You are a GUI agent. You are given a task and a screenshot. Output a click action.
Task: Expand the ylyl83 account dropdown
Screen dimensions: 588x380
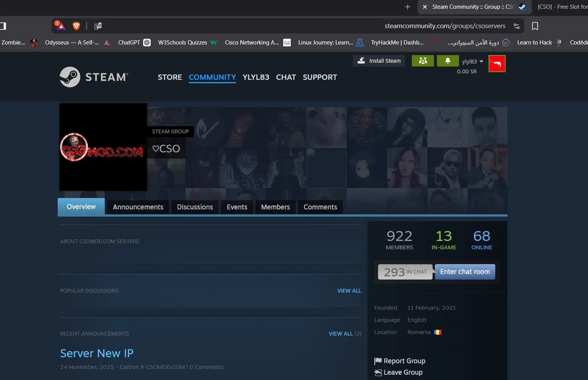(x=473, y=62)
